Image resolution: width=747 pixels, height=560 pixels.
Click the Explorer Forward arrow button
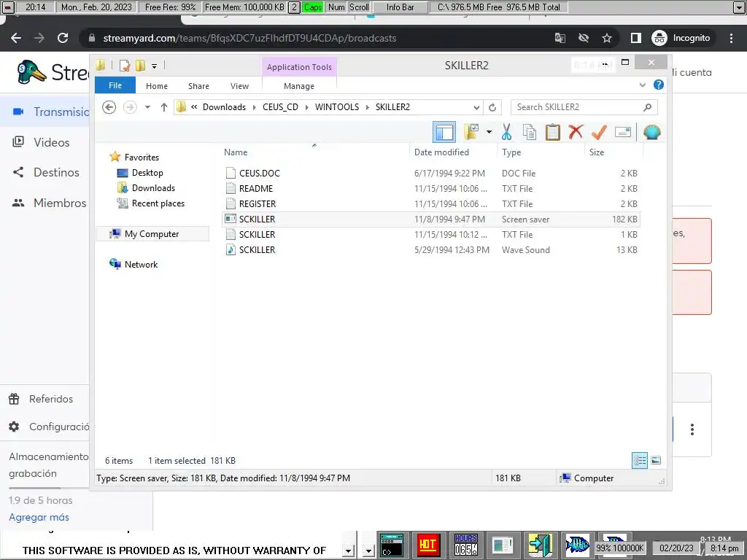[130, 107]
